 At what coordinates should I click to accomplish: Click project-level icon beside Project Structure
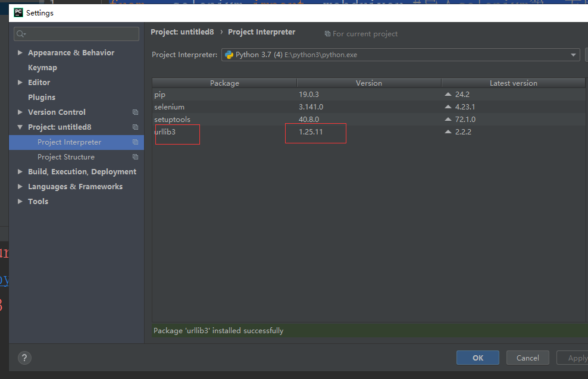(135, 156)
